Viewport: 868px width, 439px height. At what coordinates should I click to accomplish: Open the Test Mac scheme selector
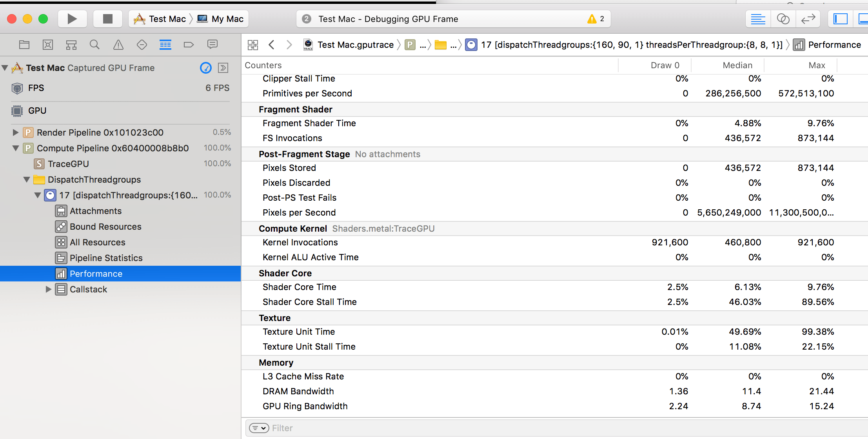pyautogui.click(x=160, y=19)
